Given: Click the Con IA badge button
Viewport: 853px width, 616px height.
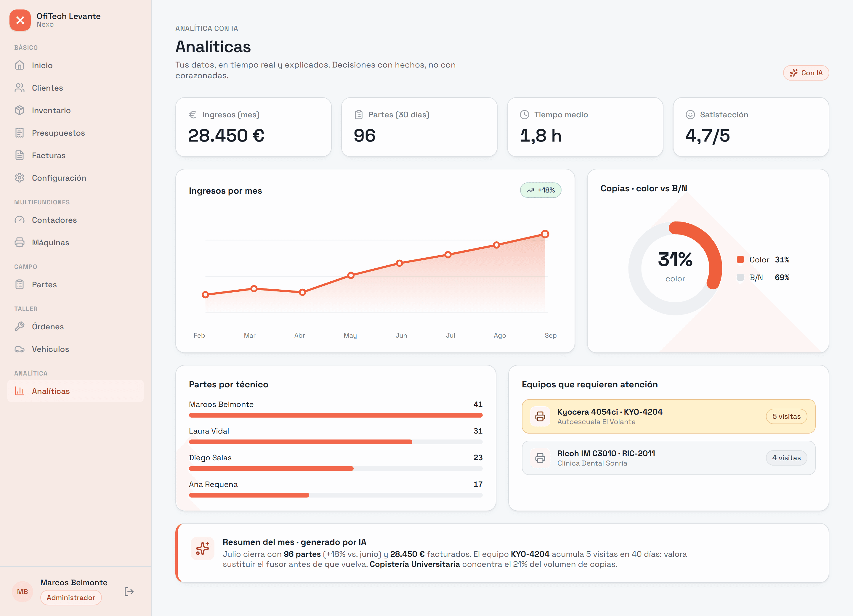Looking at the screenshot, I should pos(806,73).
